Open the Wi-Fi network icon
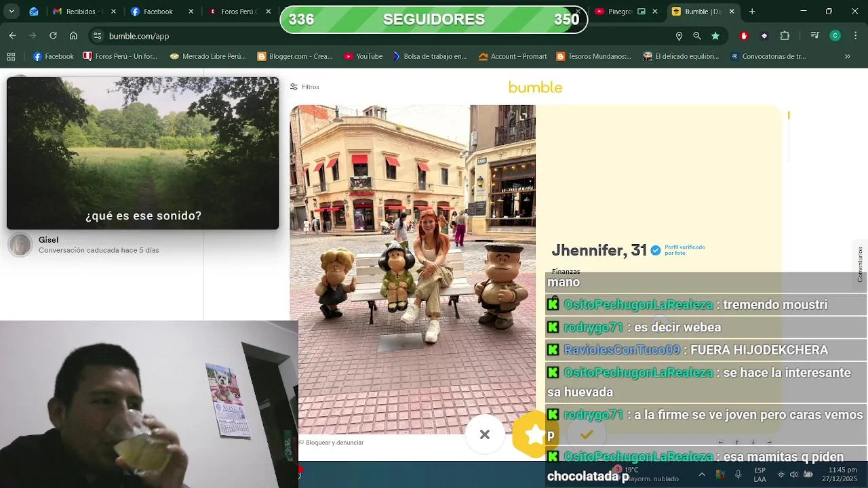The width and height of the screenshot is (868, 488). pyautogui.click(x=781, y=474)
